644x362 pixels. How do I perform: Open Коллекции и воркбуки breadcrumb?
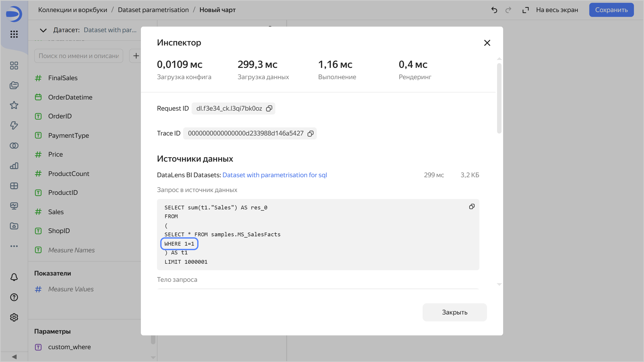point(72,10)
